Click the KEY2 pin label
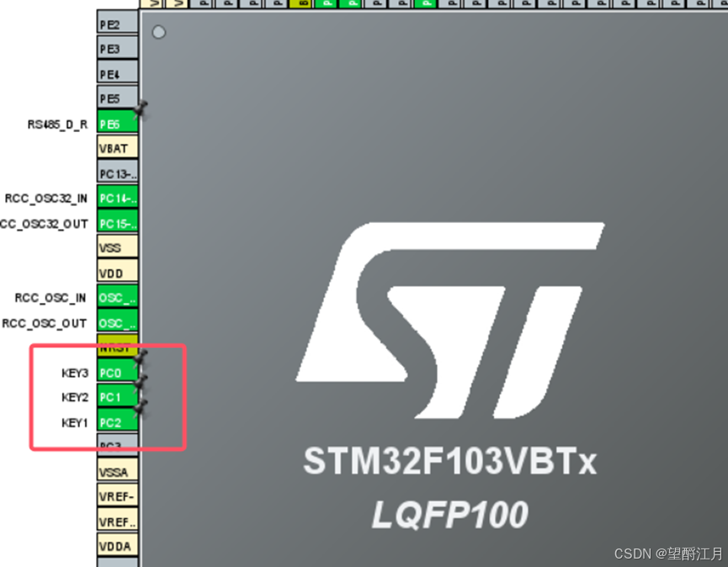Viewport: 728px width, 567px height. 75,398
